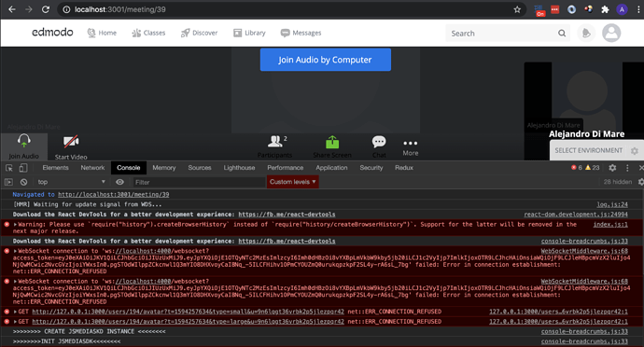Open the first WebSocketMiddleware.js:68 link
This screenshot has height=347, width=644.
tap(584, 251)
